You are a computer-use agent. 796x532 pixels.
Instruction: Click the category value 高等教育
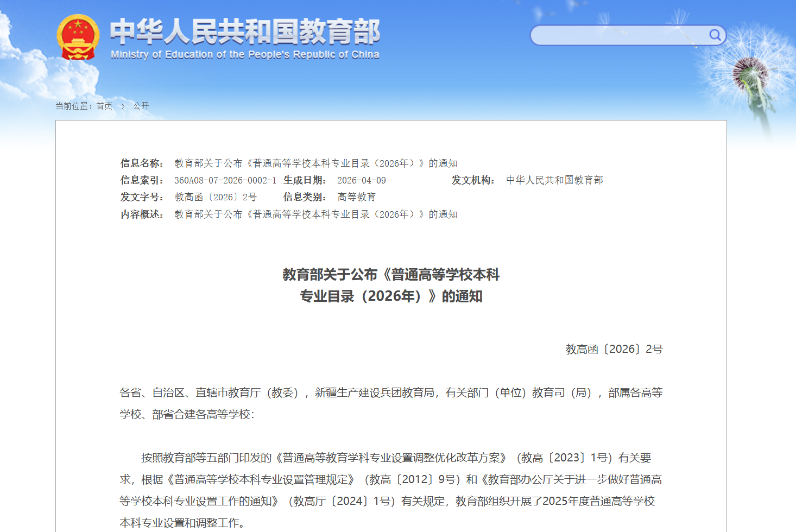pyautogui.click(x=357, y=197)
